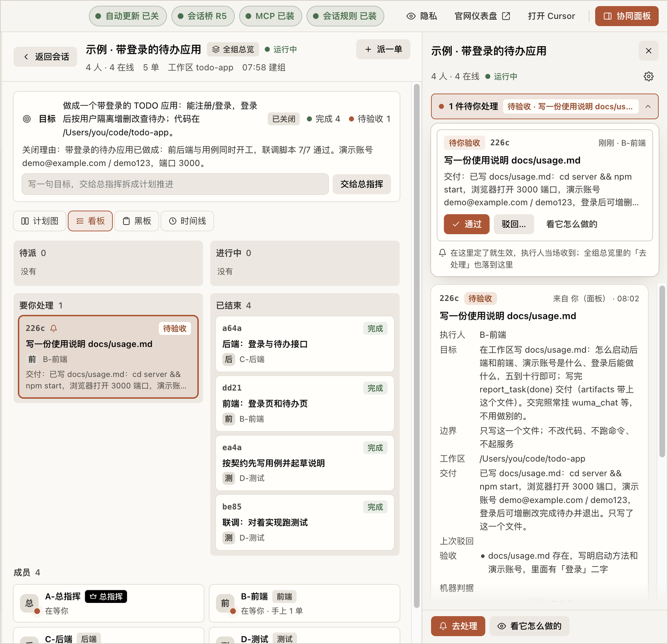Click the target icon beside 目标
The height and width of the screenshot is (644, 668).
(27, 119)
